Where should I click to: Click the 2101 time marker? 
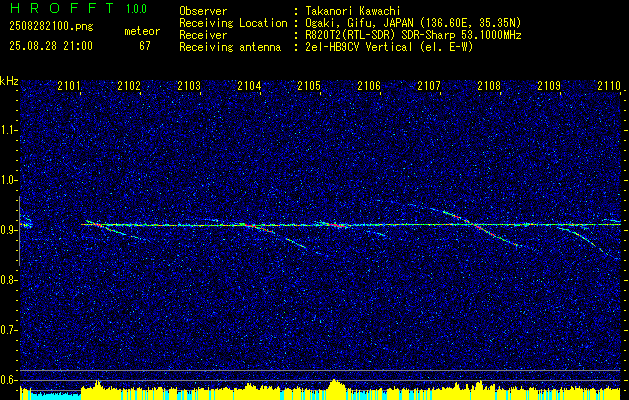(x=69, y=86)
